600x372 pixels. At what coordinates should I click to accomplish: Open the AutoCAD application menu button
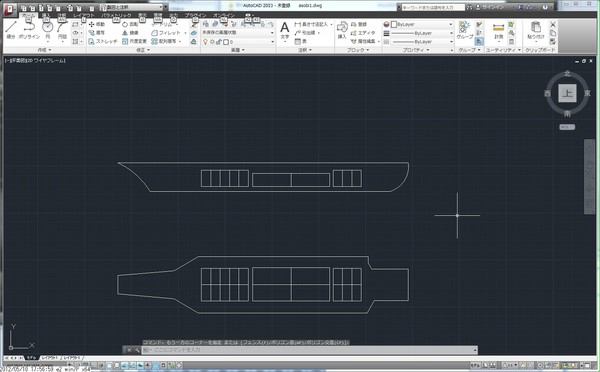[9, 9]
